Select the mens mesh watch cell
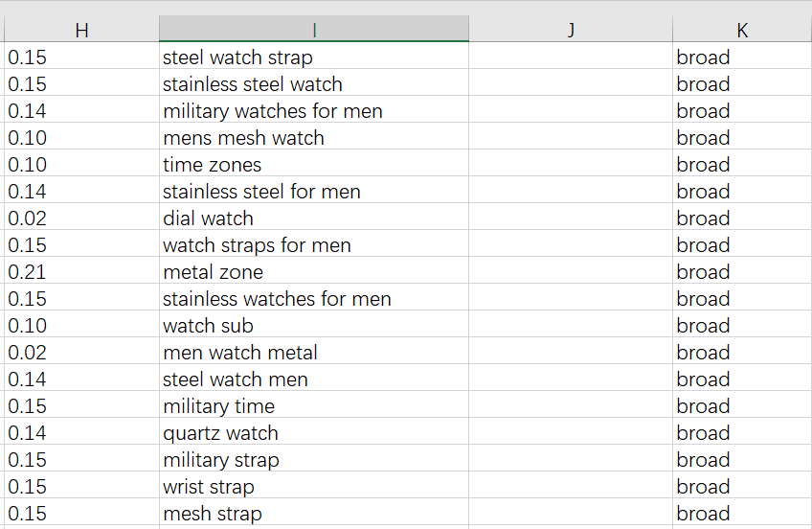 [x=314, y=138]
